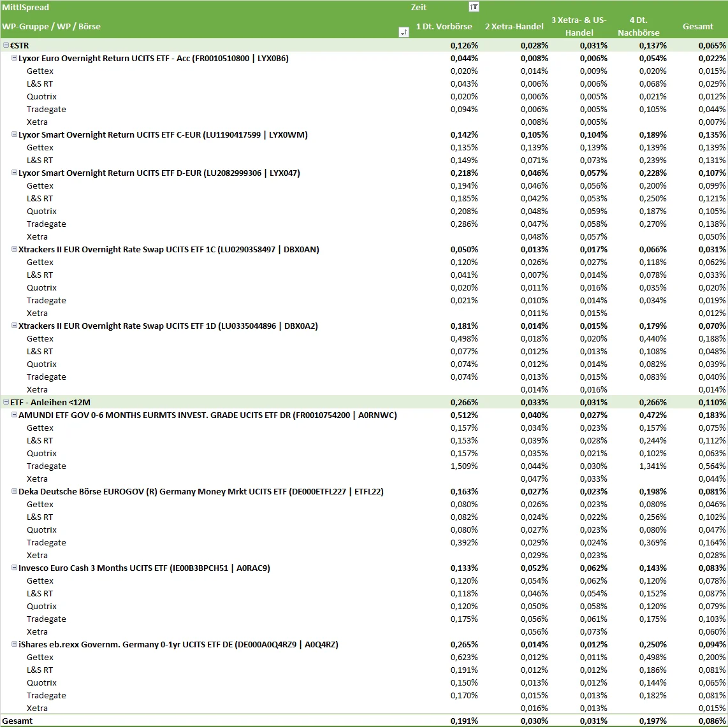Collapse Invesco Euro Cash 3 Months row

click(x=14, y=568)
